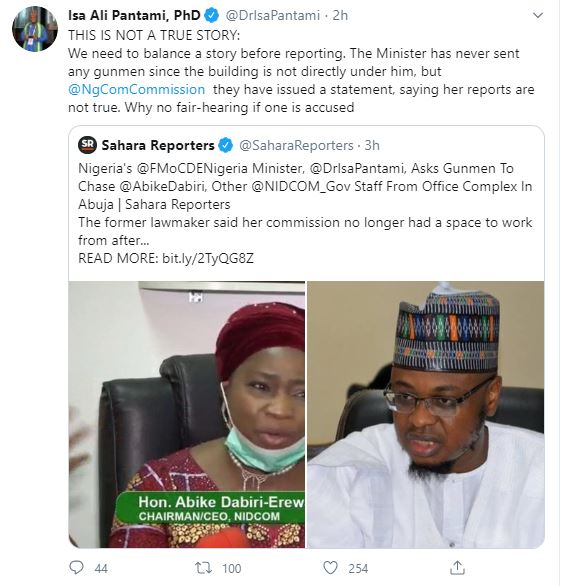The height and width of the screenshot is (586, 563).
Task: Click the @SaharaReporters handle
Action: 296,145
